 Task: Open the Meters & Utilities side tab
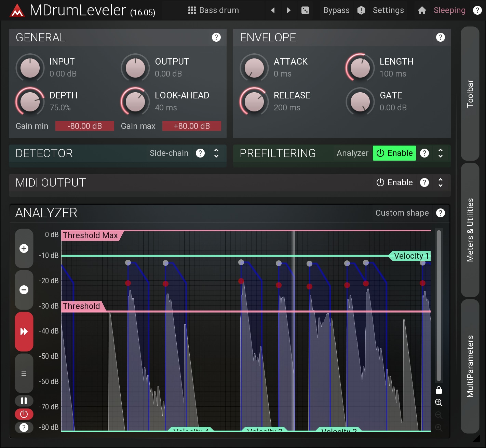click(470, 230)
